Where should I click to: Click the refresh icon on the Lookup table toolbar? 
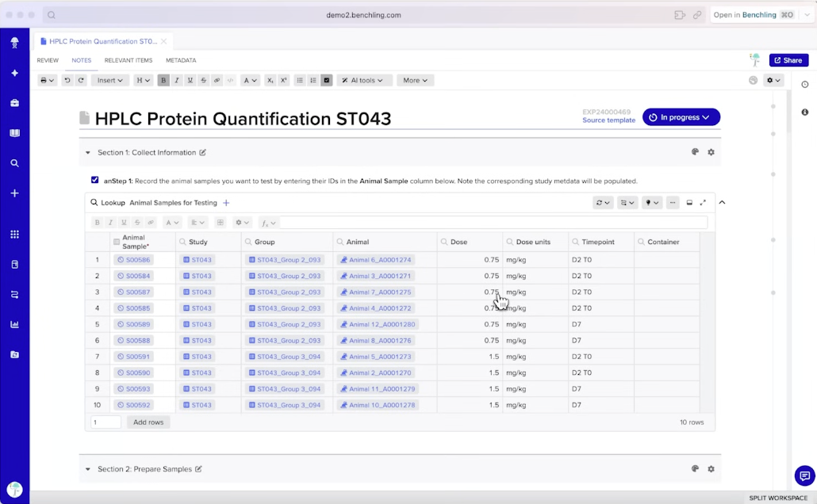pos(600,202)
